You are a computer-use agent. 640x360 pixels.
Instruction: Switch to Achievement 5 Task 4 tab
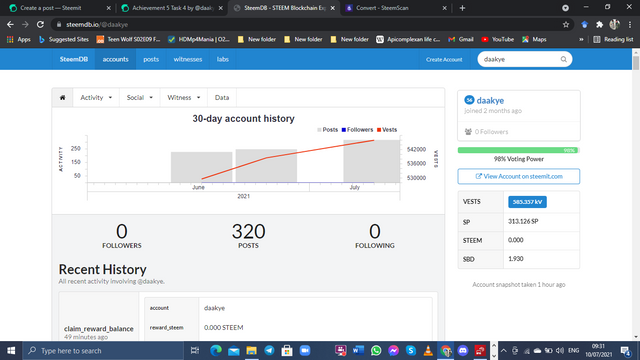point(173,8)
